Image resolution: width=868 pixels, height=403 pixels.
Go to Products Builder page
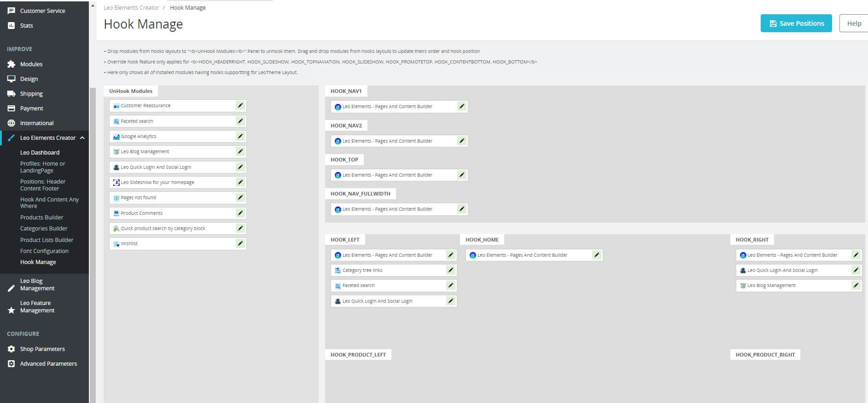click(41, 218)
